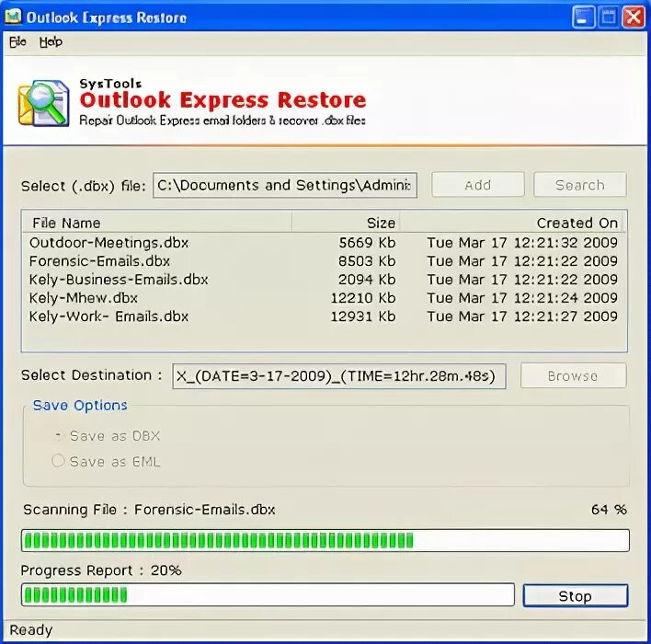This screenshot has height=644, width=651.
Task: Click the 8503 Kb size cell
Action: (x=367, y=261)
